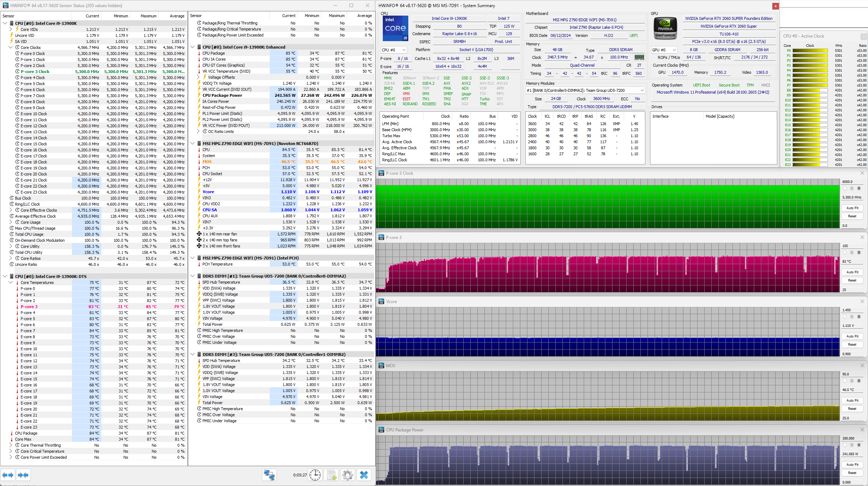The width and height of the screenshot is (868, 486).
Task: Close the System Summary red X
Action: (x=775, y=6)
